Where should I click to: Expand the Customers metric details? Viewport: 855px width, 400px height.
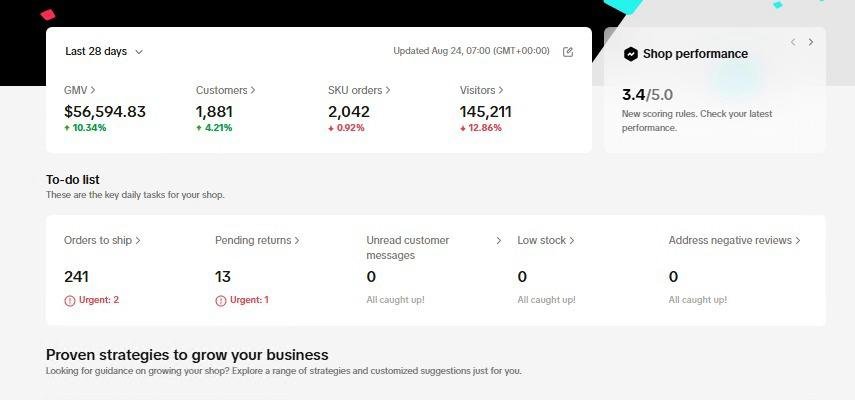[226, 90]
